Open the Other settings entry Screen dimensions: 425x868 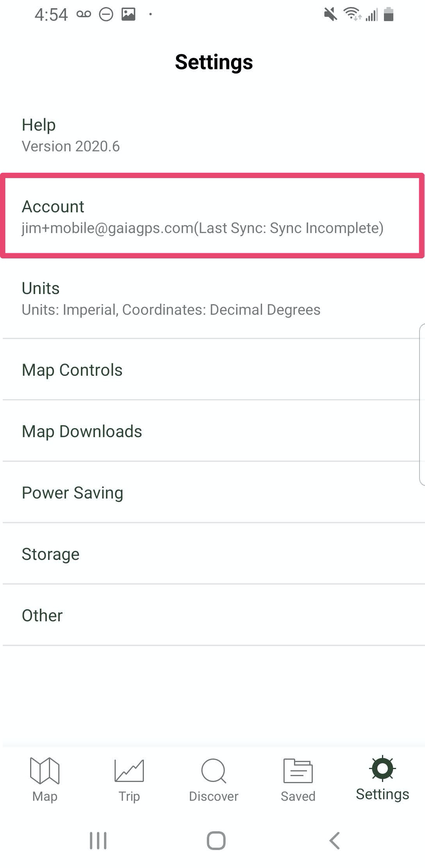pyautogui.click(x=212, y=615)
